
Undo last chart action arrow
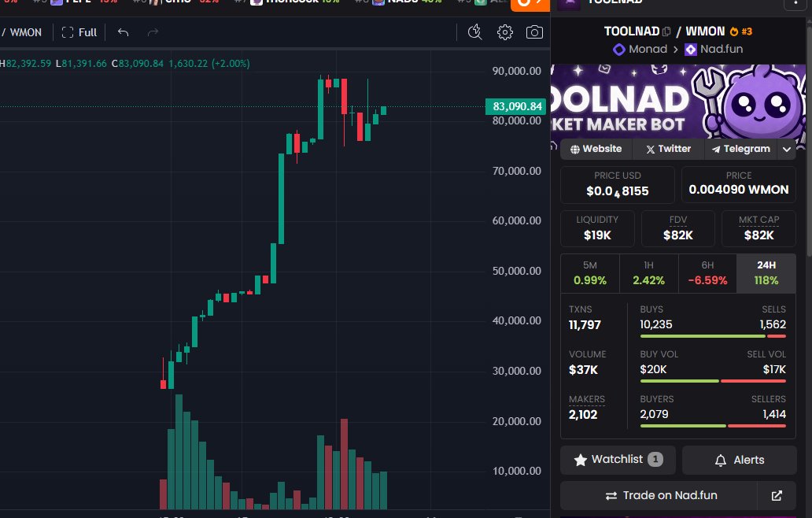pyautogui.click(x=123, y=32)
